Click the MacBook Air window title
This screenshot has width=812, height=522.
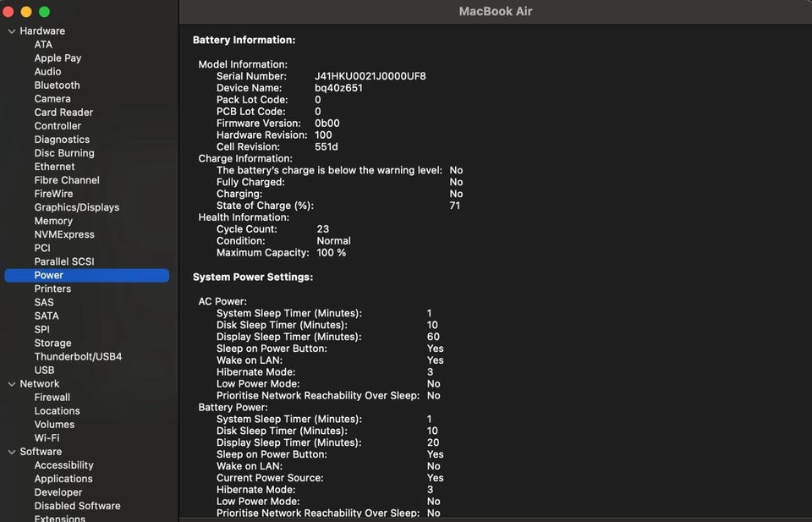click(496, 11)
